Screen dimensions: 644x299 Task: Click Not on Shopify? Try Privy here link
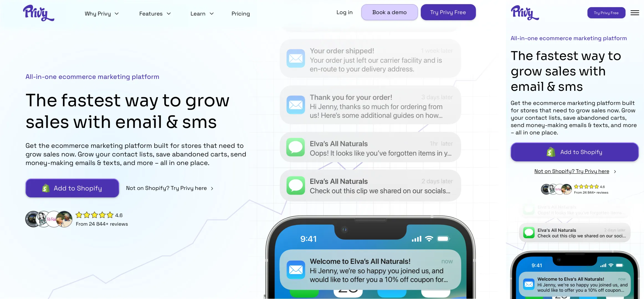tap(166, 188)
